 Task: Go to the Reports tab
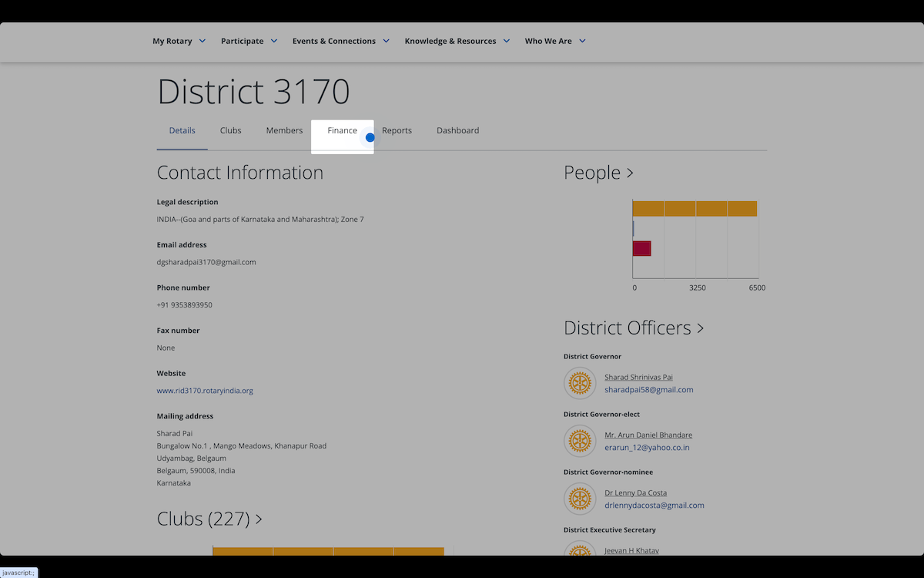(397, 131)
